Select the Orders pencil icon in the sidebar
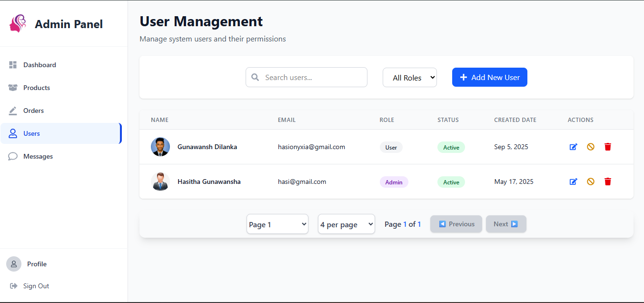The height and width of the screenshot is (303, 644). (12, 111)
